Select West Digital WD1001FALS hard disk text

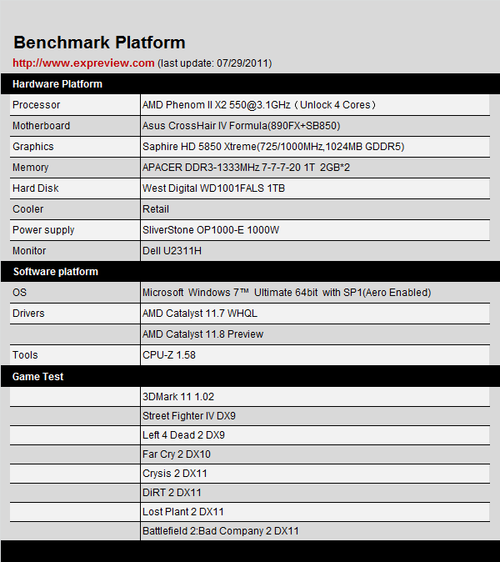(x=214, y=188)
